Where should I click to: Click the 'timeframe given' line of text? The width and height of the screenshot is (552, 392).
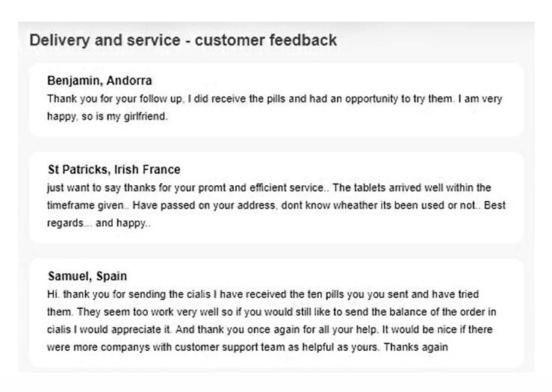pos(276,205)
